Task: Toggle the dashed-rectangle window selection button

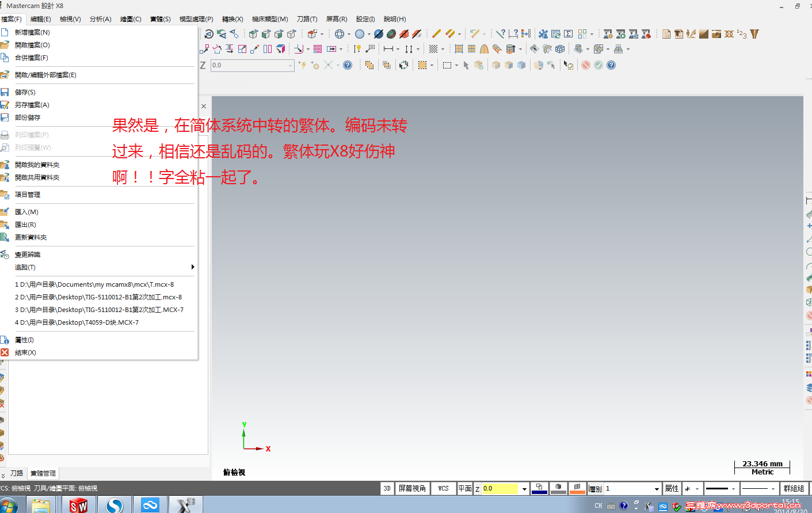Action: pos(447,65)
